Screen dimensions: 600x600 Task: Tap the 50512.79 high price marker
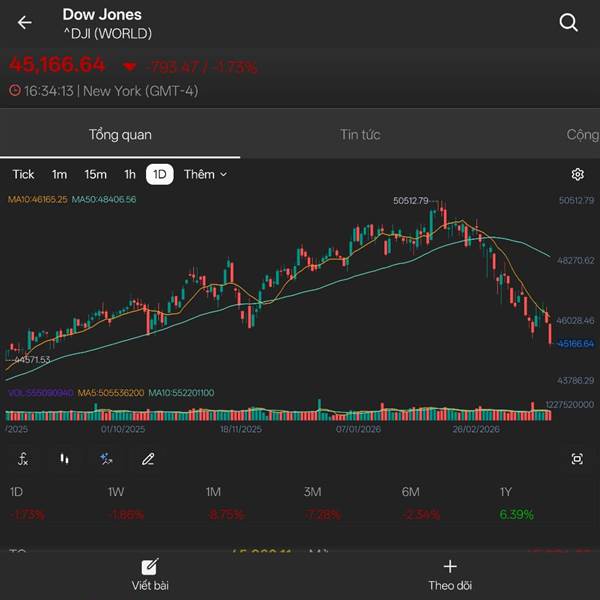pos(411,201)
